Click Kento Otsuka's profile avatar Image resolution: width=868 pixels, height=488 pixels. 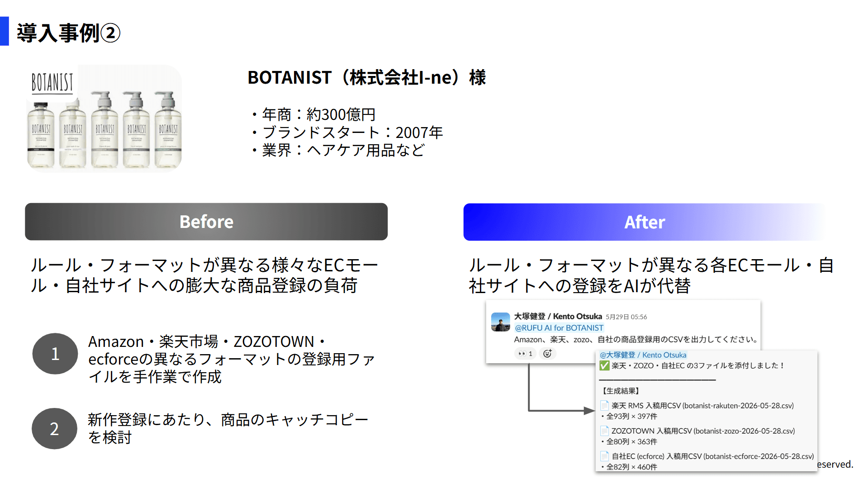(x=501, y=322)
